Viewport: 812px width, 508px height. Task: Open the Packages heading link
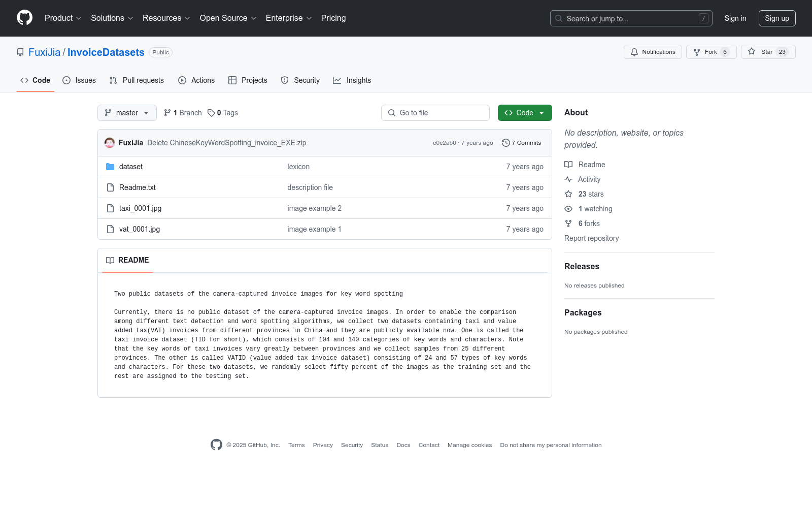point(583,312)
